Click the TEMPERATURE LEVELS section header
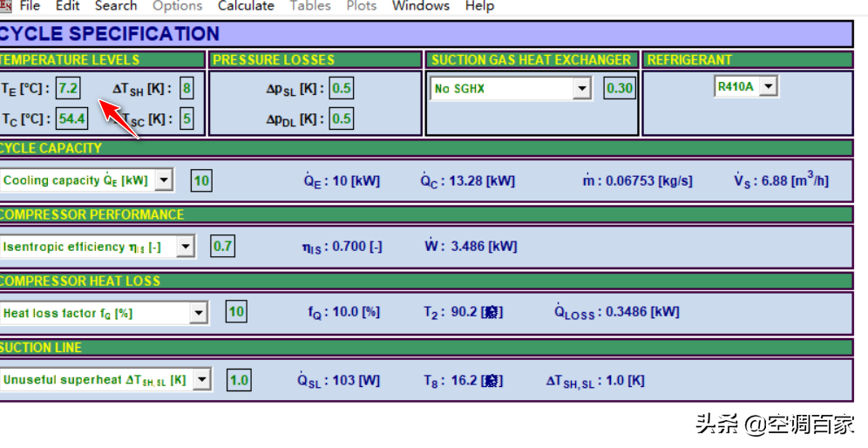The width and height of the screenshot is (868, 448). (x=101, y=60)
